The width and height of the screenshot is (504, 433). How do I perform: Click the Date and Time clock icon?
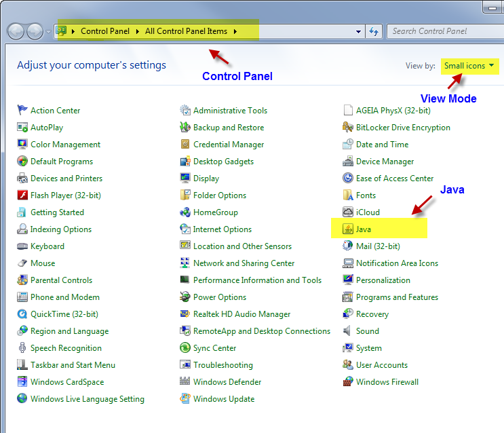click(x=348, y=144)
